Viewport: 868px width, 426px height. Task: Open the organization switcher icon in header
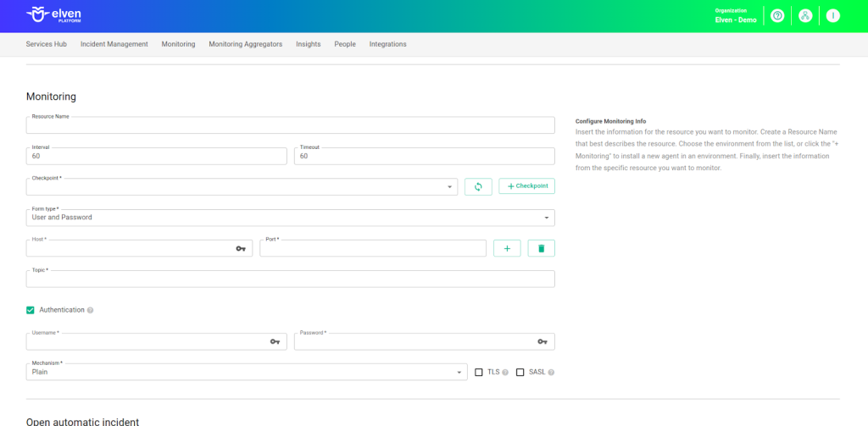tap(805, 16)
